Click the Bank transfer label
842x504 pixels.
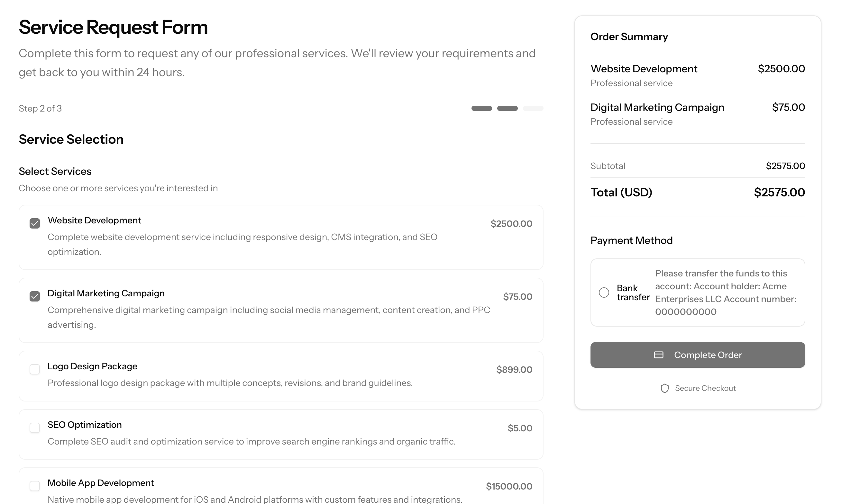point(633,292)
